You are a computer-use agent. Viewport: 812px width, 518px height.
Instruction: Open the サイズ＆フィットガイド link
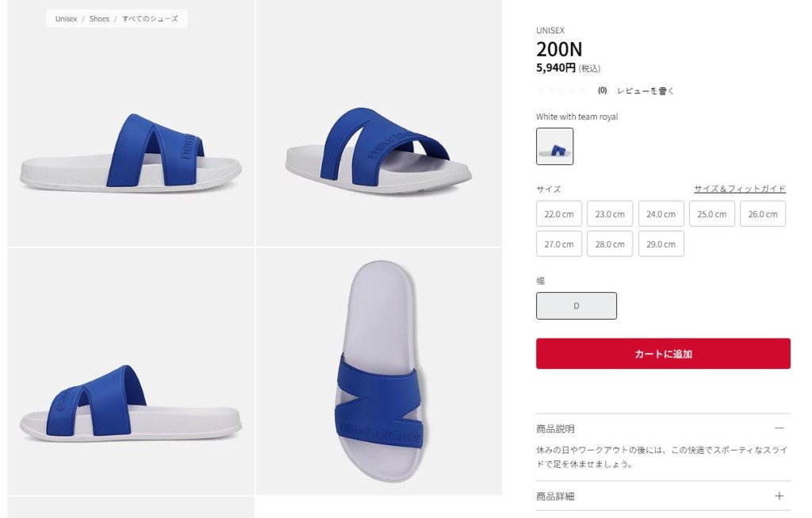[739, 189]
